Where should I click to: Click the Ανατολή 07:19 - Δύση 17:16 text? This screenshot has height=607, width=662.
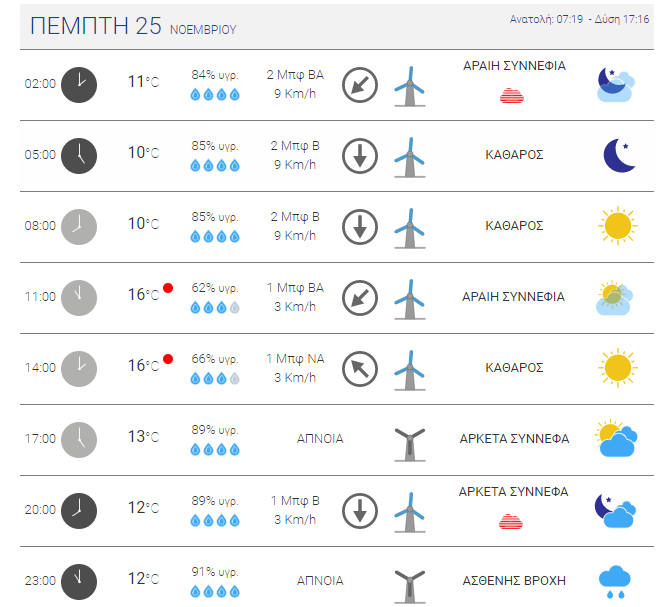(579, 19)
